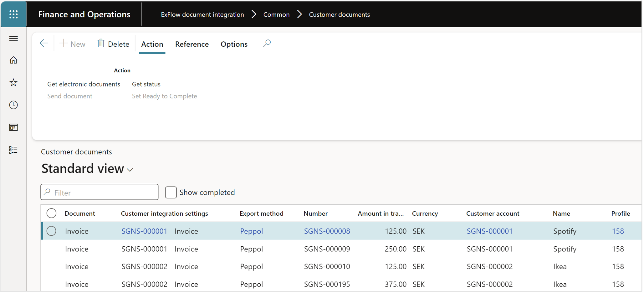This screenshot has height=294, width=644.
Task: Click the Name column header
Action: pyautogui.click(x=561, y=213)
